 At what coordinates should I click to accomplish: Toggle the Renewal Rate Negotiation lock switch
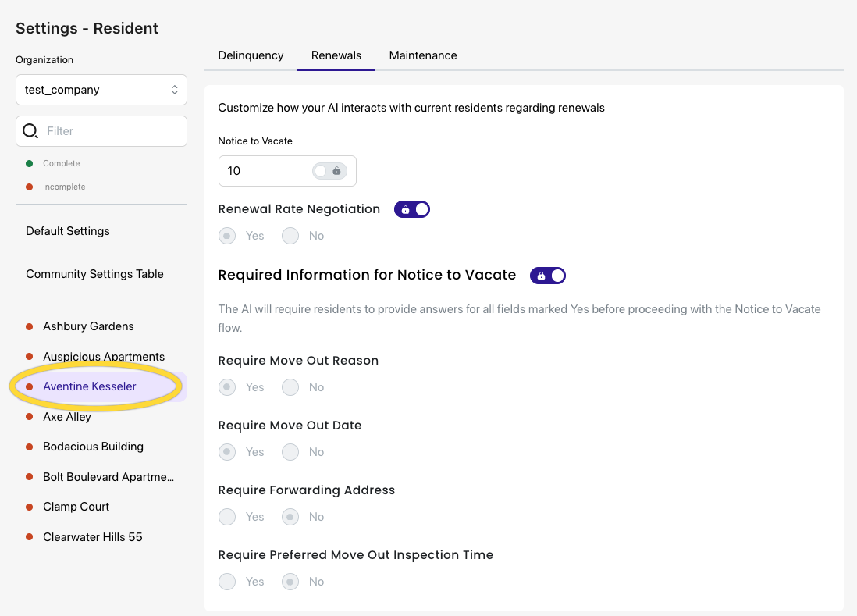click(x=412, y=209)
